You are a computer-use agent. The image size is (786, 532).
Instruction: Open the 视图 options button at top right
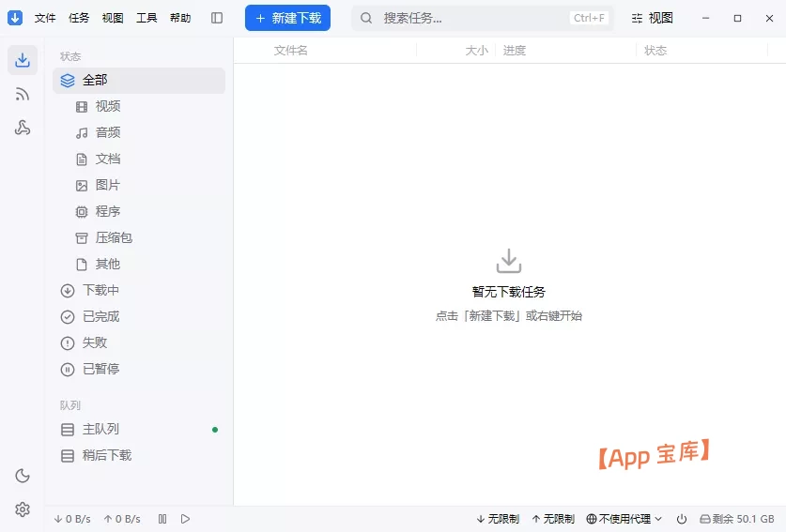(x=652, y=18)
